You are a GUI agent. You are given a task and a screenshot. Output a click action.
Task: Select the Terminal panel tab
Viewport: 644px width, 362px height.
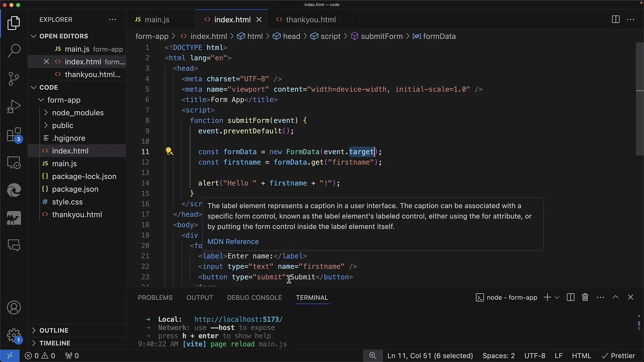[312, 298]
